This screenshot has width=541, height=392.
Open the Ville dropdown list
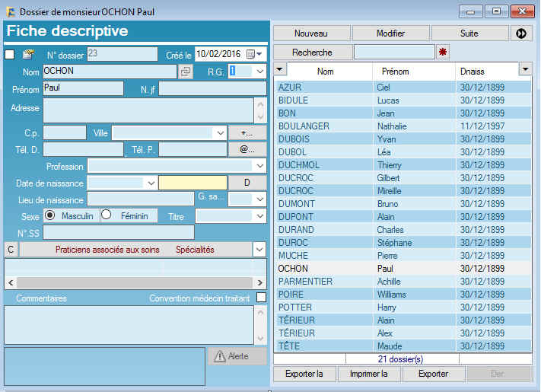coord(219,132)
